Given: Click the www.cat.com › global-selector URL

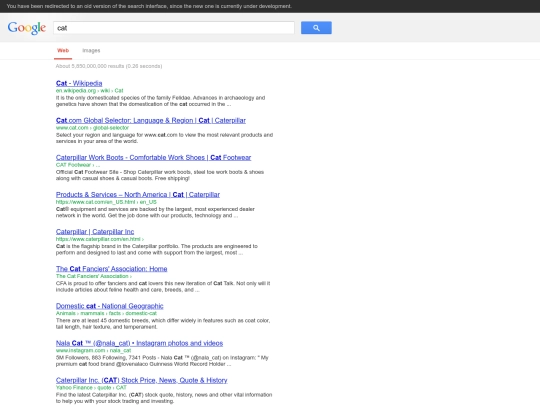Looking at the screenshot, I should (x=92, y=128).
